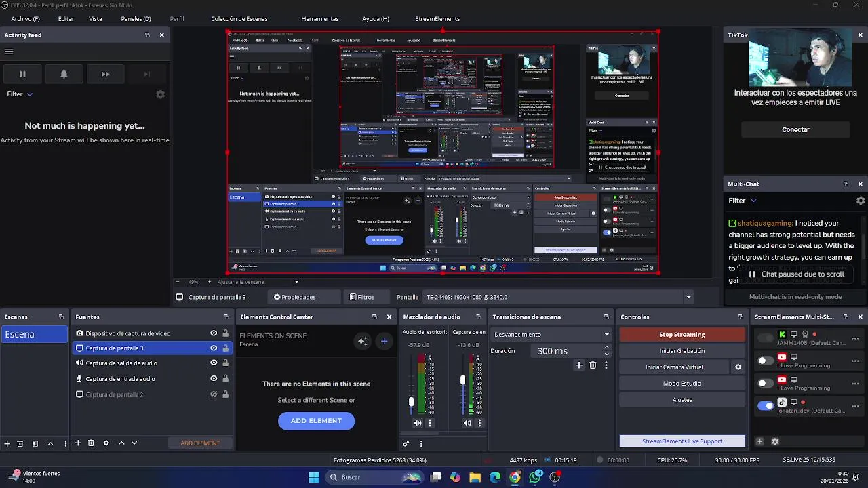Click Iniciar Grabación button
The height and width of the screenshot is (488, 868).
pyautogui.click(x=682, y=351)
